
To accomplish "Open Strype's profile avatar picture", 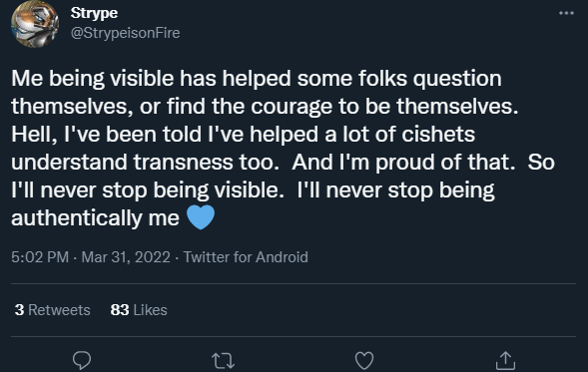I will tap(35, 24).
